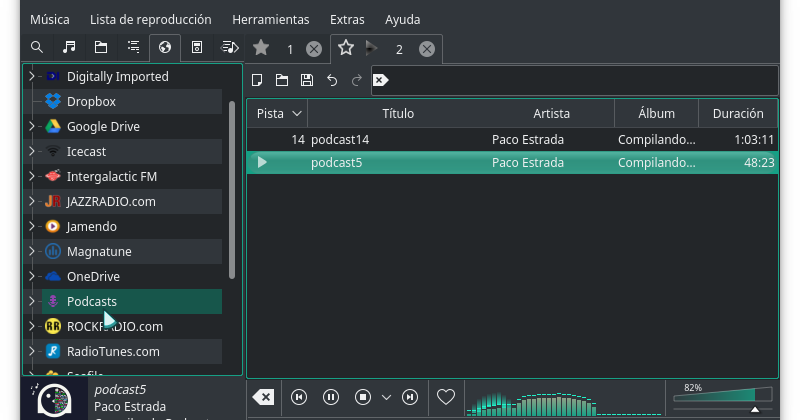This screenshot has width=800, height=420.
Task: Click the Internet list vertical scrollbar
Action: coord(232,190)
